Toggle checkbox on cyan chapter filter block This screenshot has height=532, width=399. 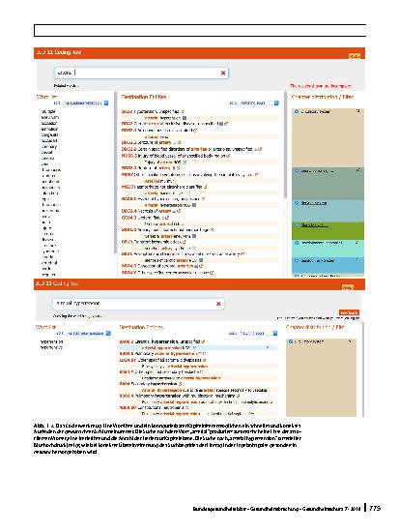click(x=297, y=243)
